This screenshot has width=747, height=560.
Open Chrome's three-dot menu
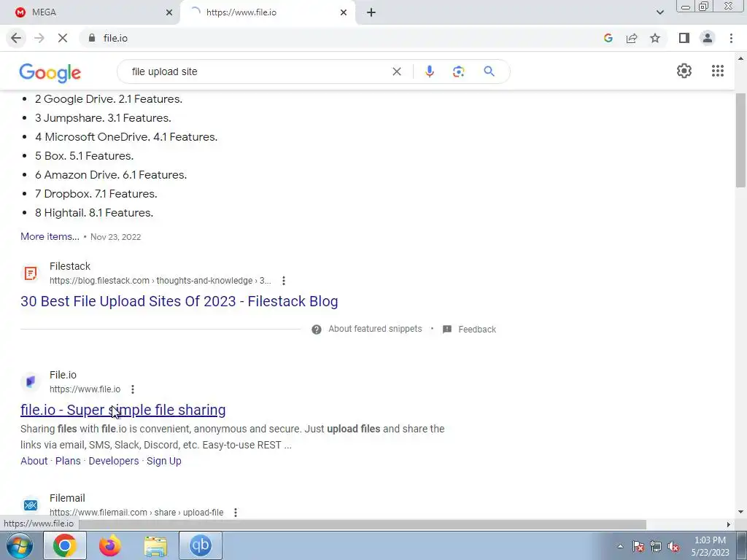731,38
